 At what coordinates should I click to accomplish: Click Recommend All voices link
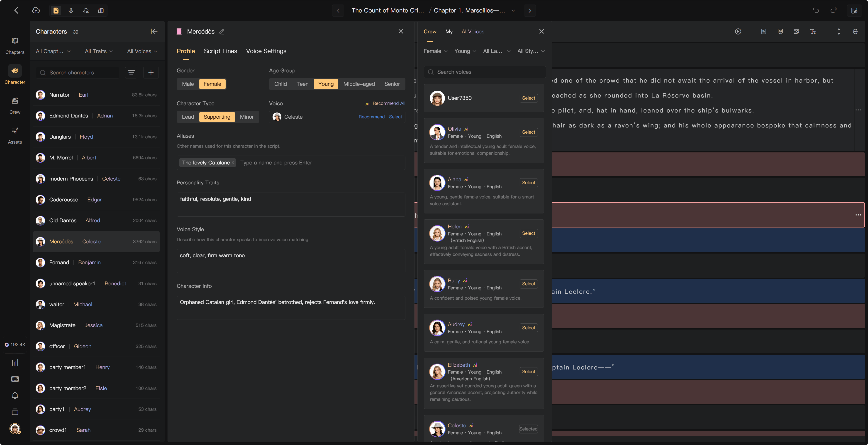point(385,103)
